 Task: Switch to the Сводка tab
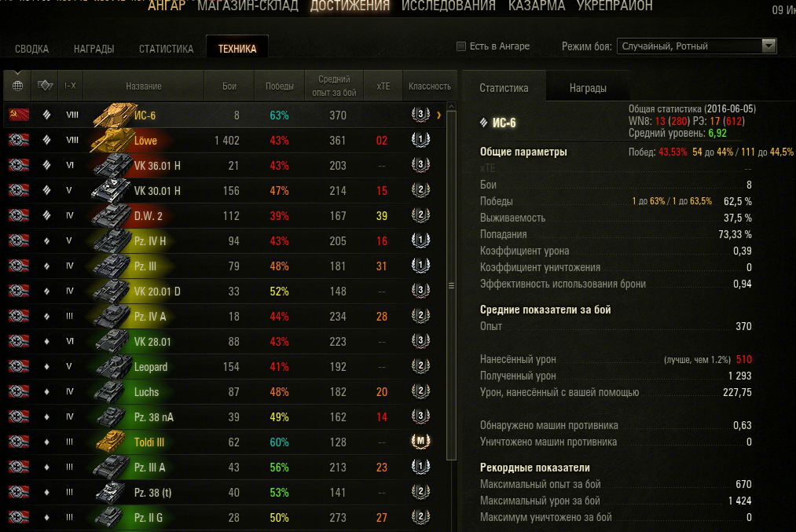(31, 49)
